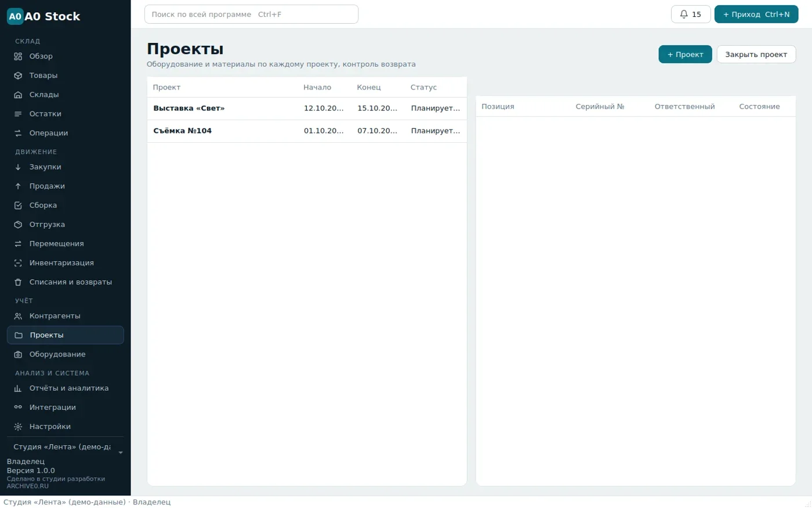812x508 pixels.
Task: Expand the Студия «Лента» organization dropdown
Action: [66, 447]
